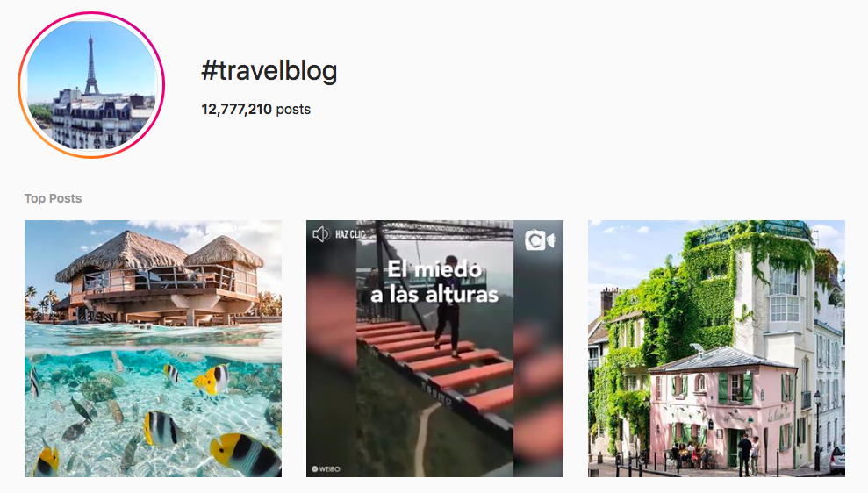Open the #travelblog hashtag story avatar
Image resolution: width=868 pixels, height=493 pixels.
[91, 85]
